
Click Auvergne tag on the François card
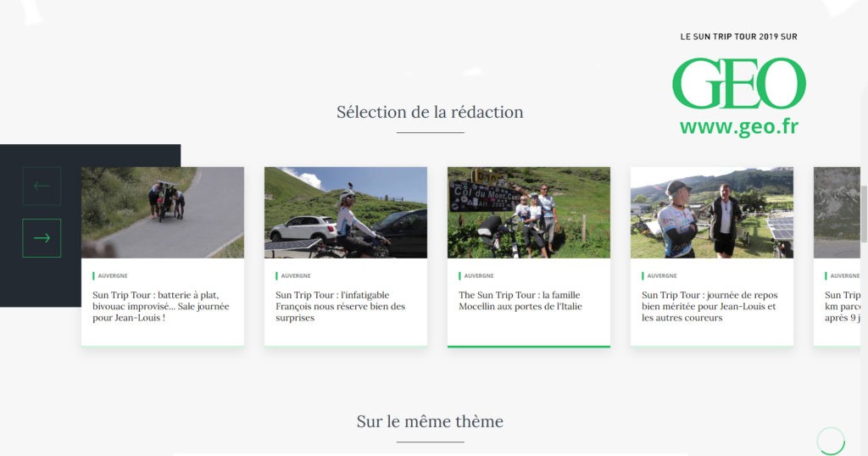coord(296,275)
